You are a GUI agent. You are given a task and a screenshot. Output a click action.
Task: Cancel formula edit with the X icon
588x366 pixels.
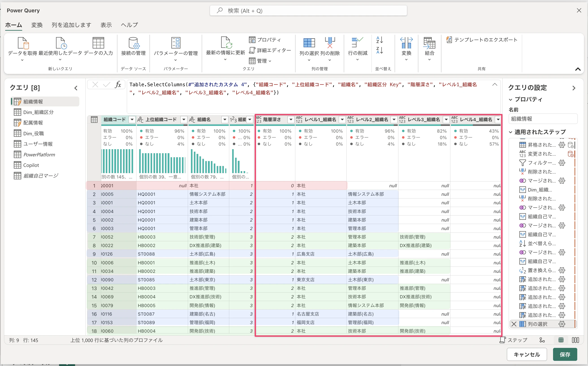click(x=95, y=84)
